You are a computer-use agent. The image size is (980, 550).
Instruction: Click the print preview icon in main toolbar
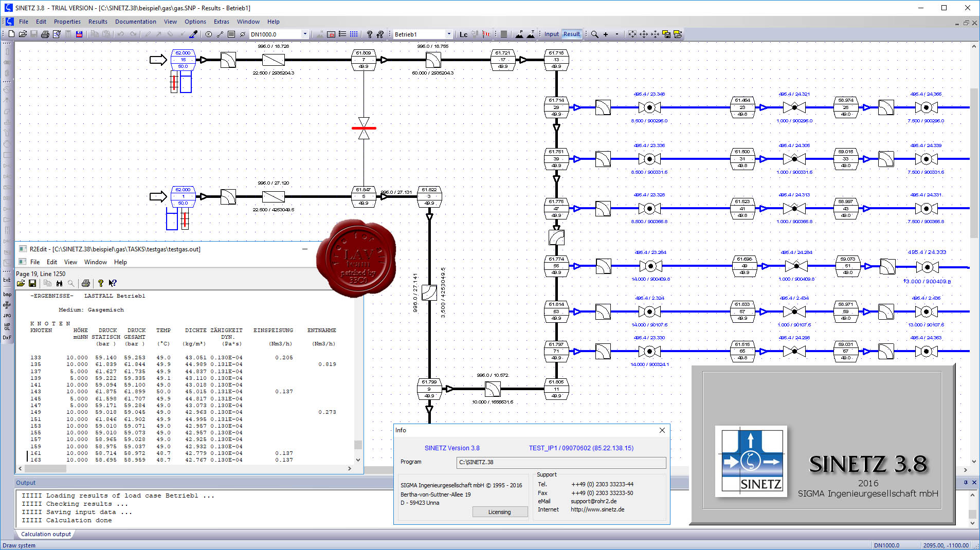pos(57,34)
